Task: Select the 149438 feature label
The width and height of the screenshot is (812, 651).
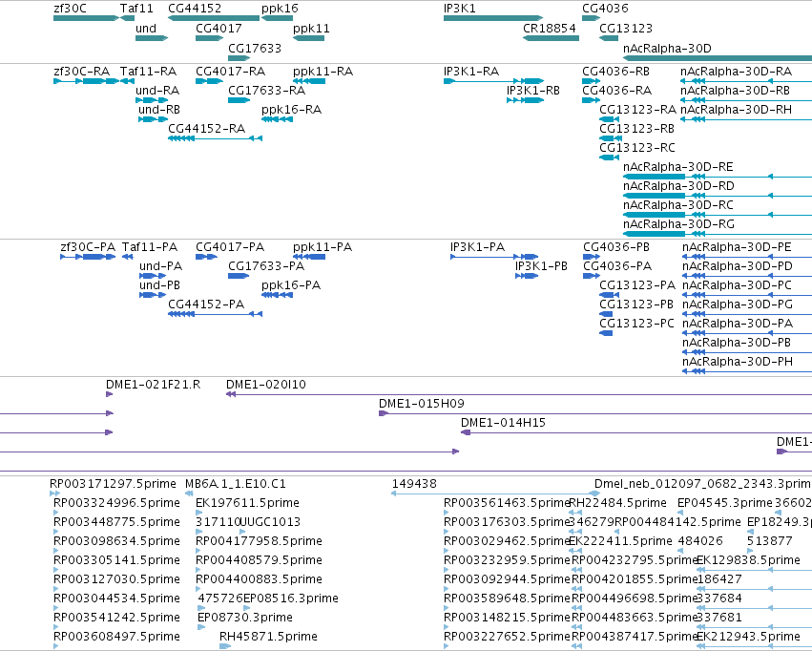Action: point(414,484)
